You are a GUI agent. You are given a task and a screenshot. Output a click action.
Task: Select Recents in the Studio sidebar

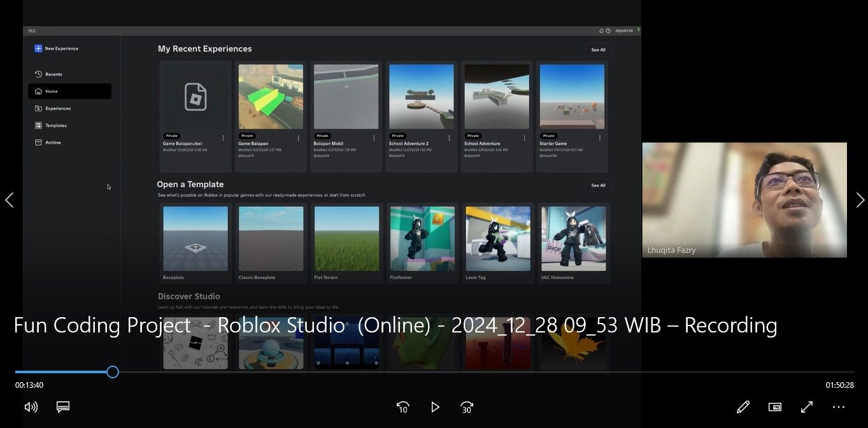69,74
